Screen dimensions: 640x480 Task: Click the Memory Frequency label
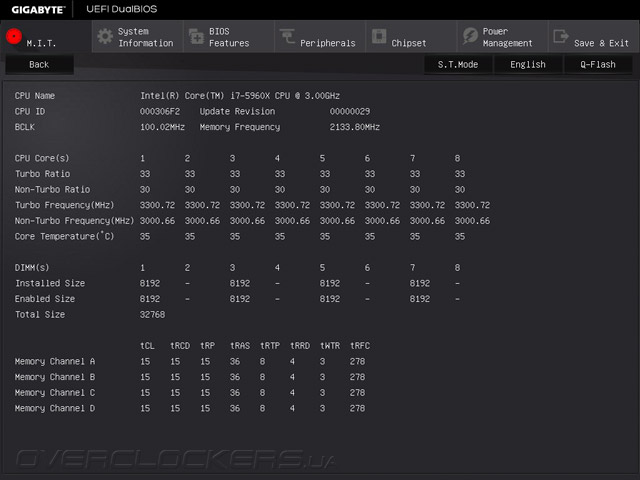pyautogui.click(x=240, y=127)
